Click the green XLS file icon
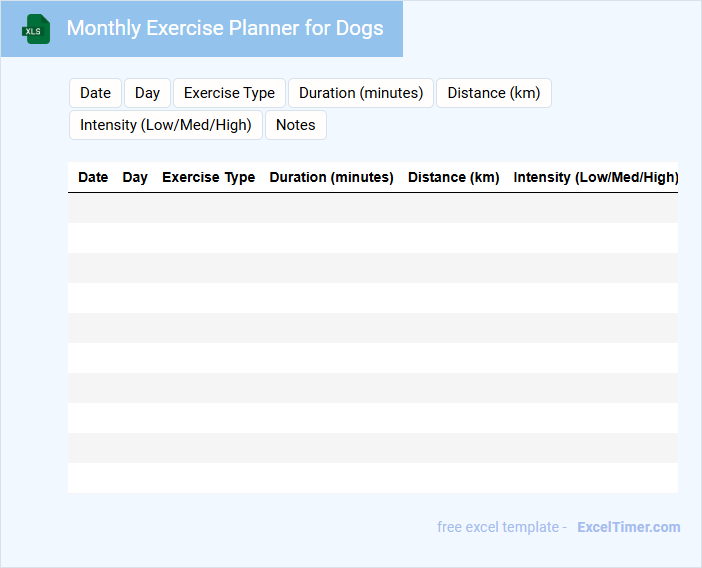 click(x=37, y=29)
